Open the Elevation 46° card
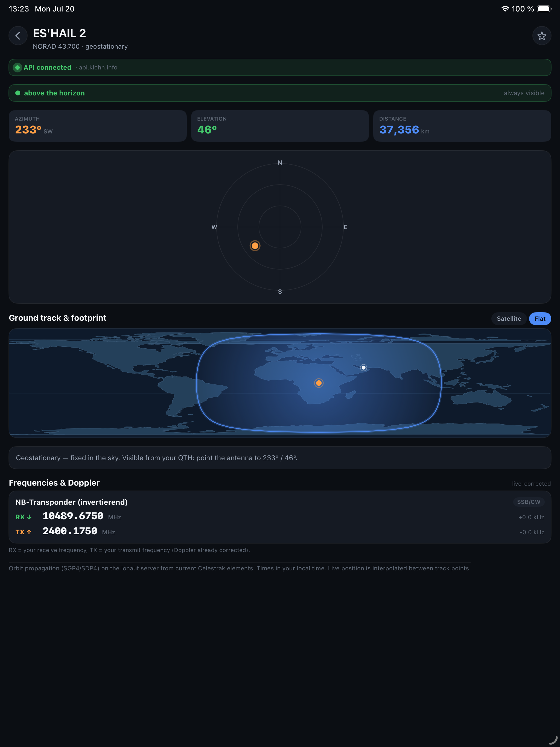This screenshot has height=747, width=560. point(280,126)
